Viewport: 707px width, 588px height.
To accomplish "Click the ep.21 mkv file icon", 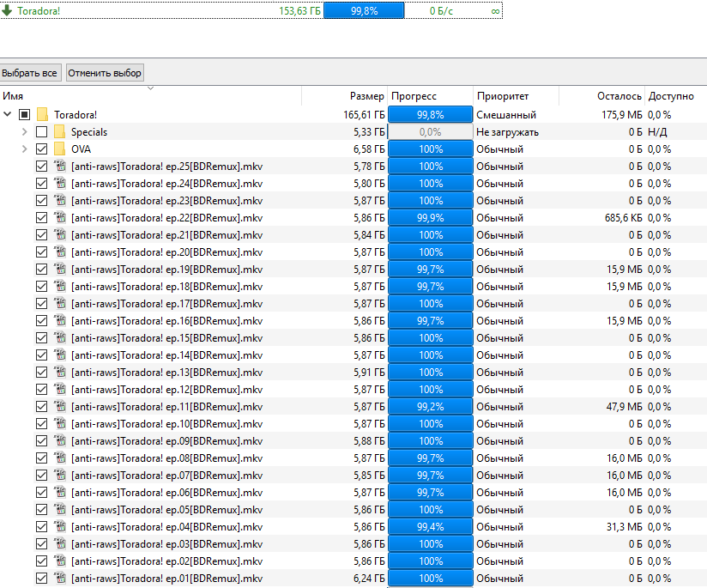I will click(60, 234).
